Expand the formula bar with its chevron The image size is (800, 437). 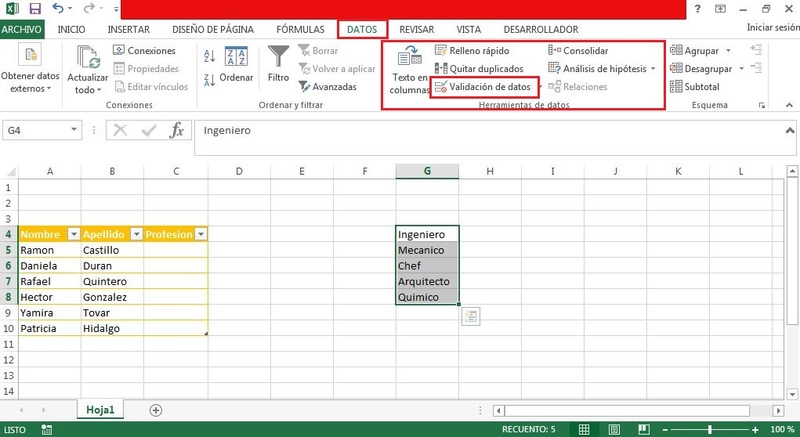pos(791,130)
